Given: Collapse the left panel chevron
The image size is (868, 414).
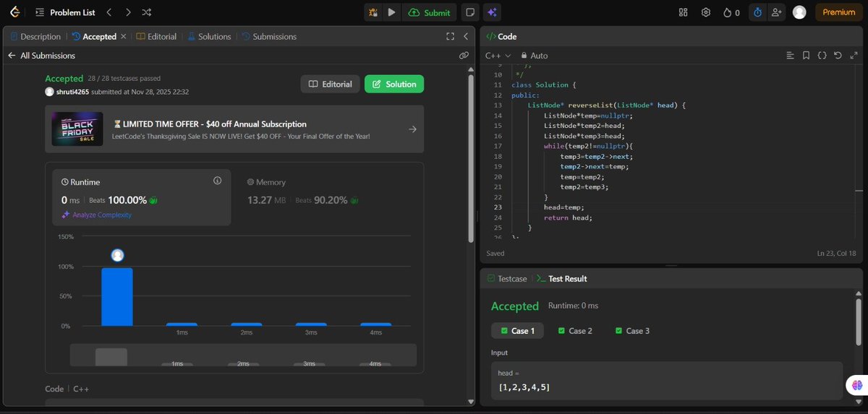Looking at the screenshot, I should [466, 36].
